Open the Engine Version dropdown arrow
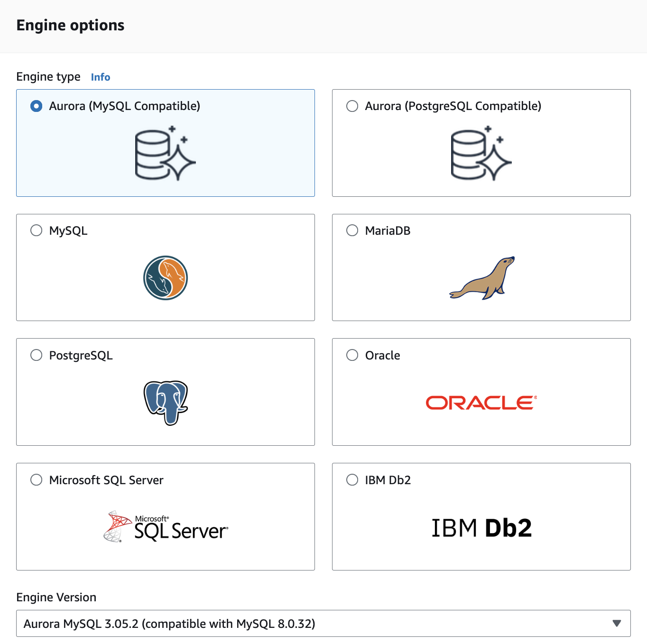This screenshot has height=644, width=647. [x=617, y=623]
